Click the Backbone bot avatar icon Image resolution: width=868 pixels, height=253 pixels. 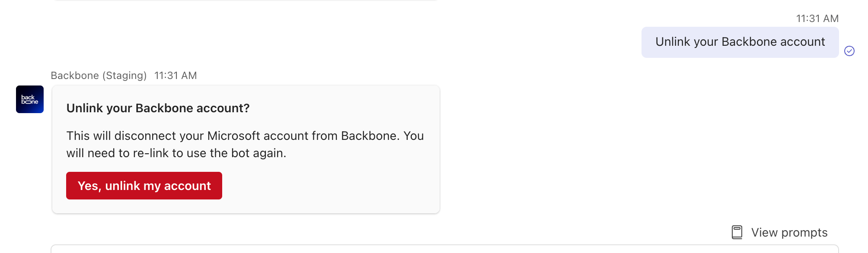(30, 99)
